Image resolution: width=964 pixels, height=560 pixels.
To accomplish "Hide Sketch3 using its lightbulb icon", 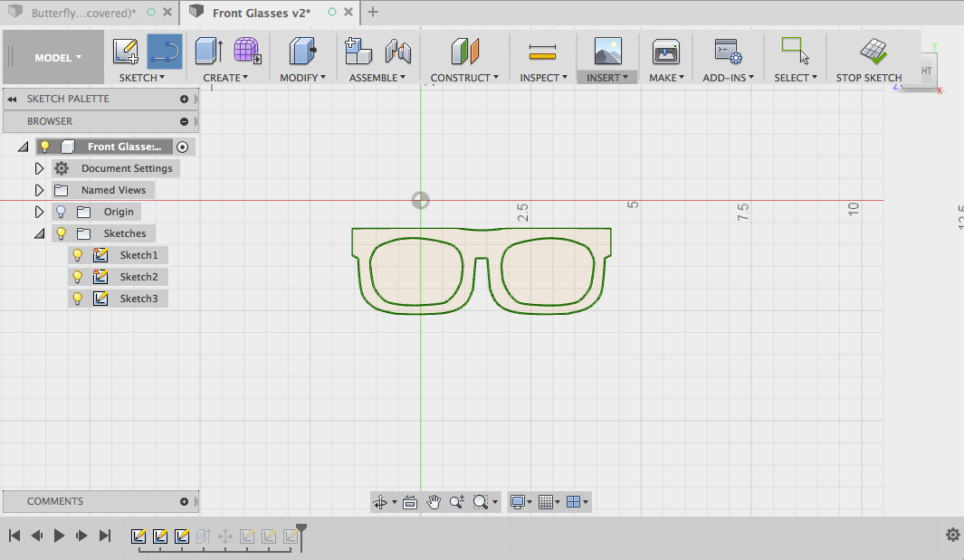I will click(78, 299).
